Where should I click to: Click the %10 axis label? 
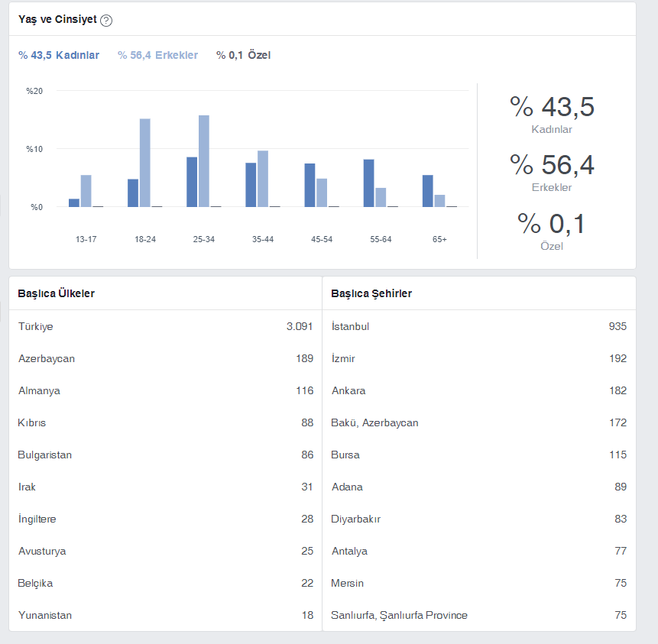34,149
